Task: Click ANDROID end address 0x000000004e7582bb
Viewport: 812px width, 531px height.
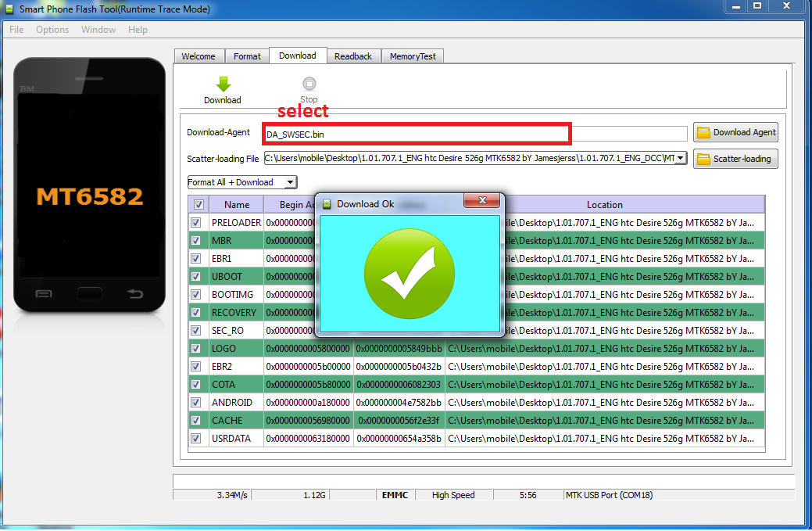Action: (x=399, y=403)
